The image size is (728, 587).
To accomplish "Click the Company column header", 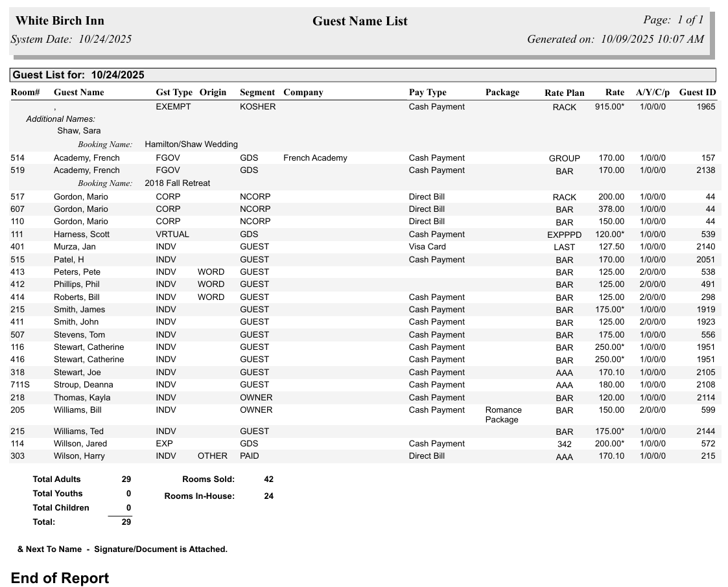I will tap(303, 92).
